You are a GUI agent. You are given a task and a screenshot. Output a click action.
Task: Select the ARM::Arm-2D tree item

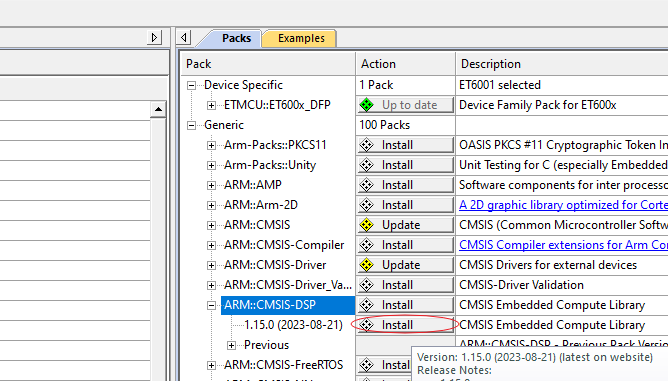pos(261,205)
